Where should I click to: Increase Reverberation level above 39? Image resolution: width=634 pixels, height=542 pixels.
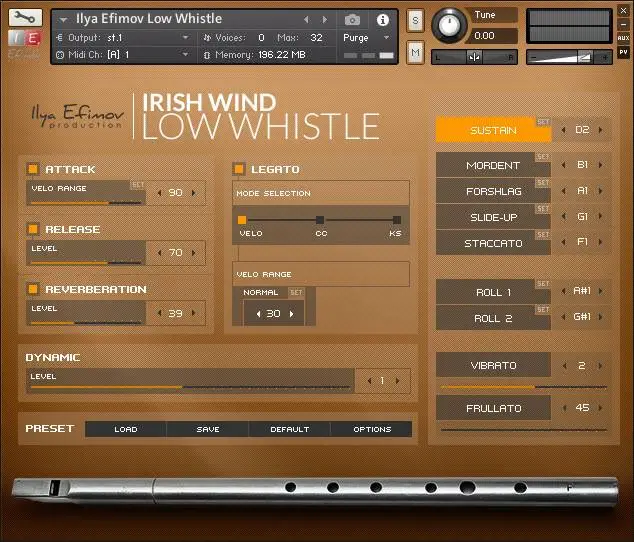click(194, 313)
